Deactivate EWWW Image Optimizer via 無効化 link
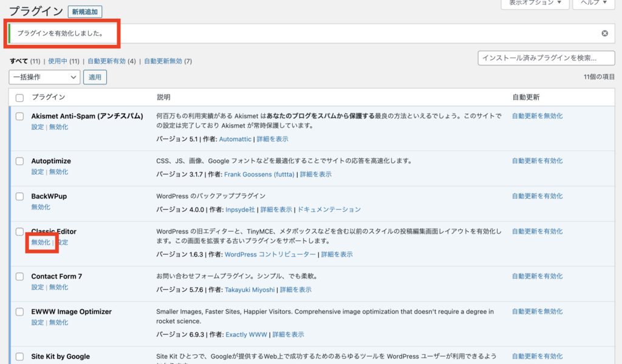Screen dimensions: 622x364 (x=59, y=322)
